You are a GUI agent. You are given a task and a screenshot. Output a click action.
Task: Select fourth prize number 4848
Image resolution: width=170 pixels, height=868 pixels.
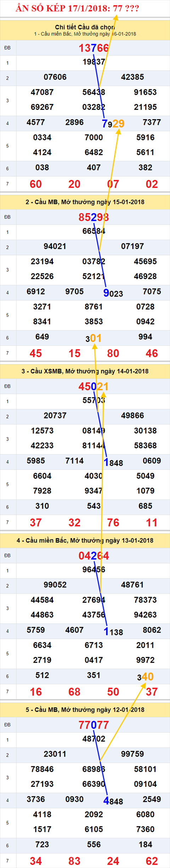coord(113,801)
